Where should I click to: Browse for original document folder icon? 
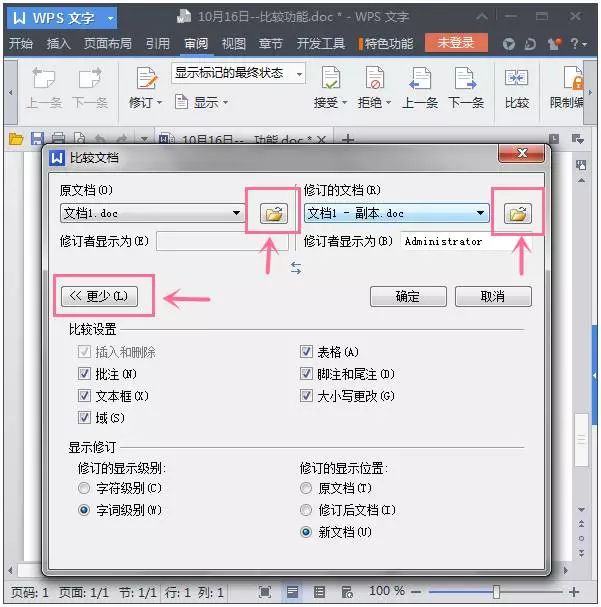274,213
